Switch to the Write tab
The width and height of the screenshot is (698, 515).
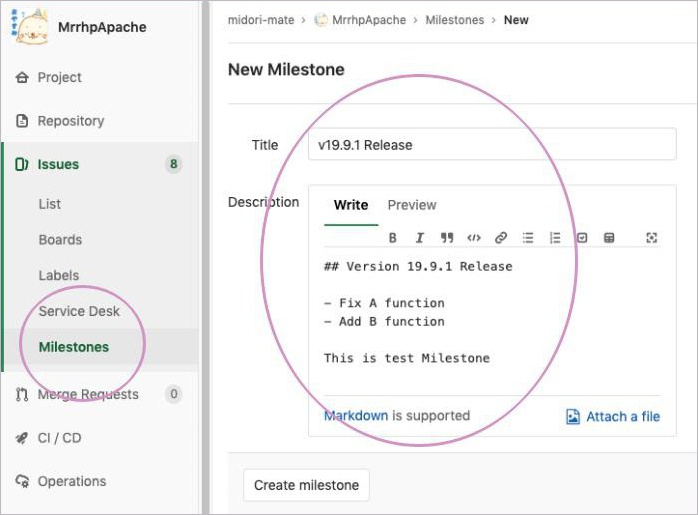click(x=351, y=205)
